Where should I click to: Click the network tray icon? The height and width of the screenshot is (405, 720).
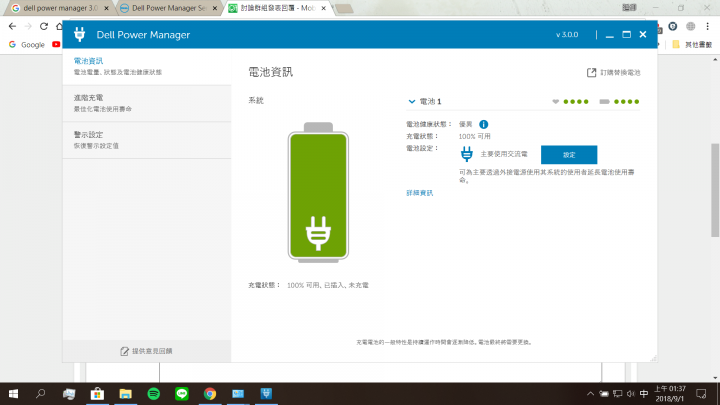tap(618, 394)
